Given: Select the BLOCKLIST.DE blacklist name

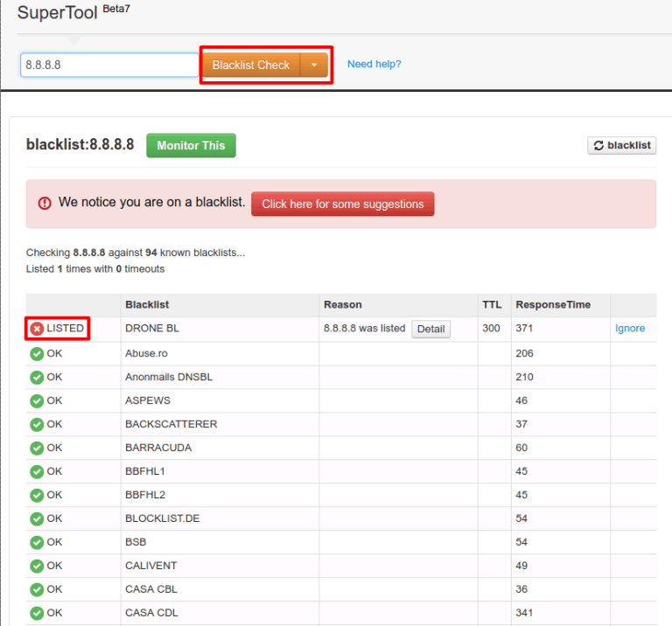Looking at the screenshot, I should pos(163,518).
